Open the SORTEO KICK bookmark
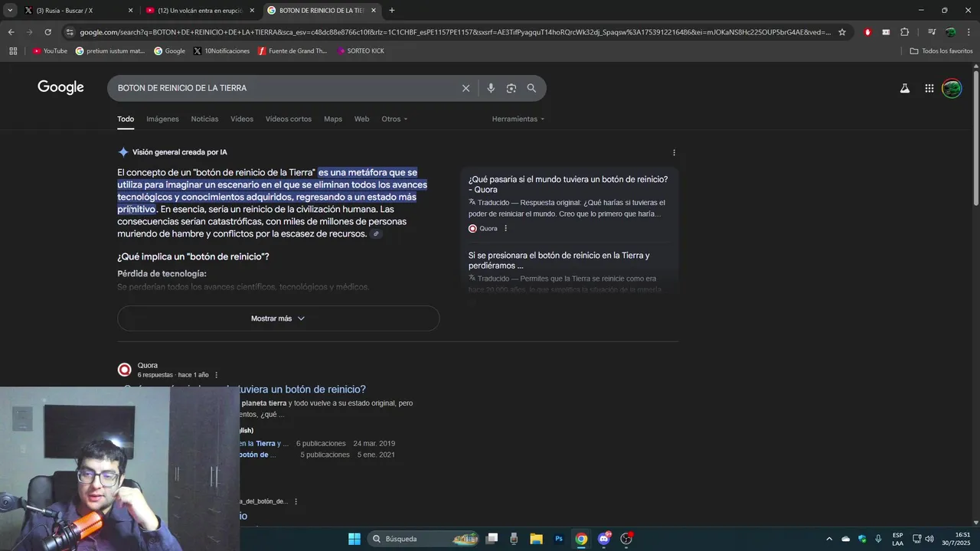This screenshot has height=551, width=980. 360,51
